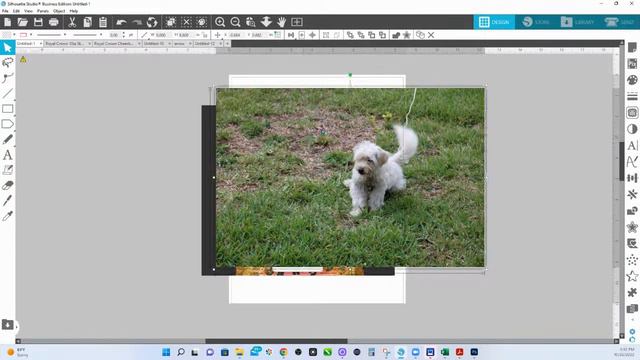The width and height of the screenshot is (640, 360).
Task: Zoom out with the magnifier minus icon
Action: (235, 22)
